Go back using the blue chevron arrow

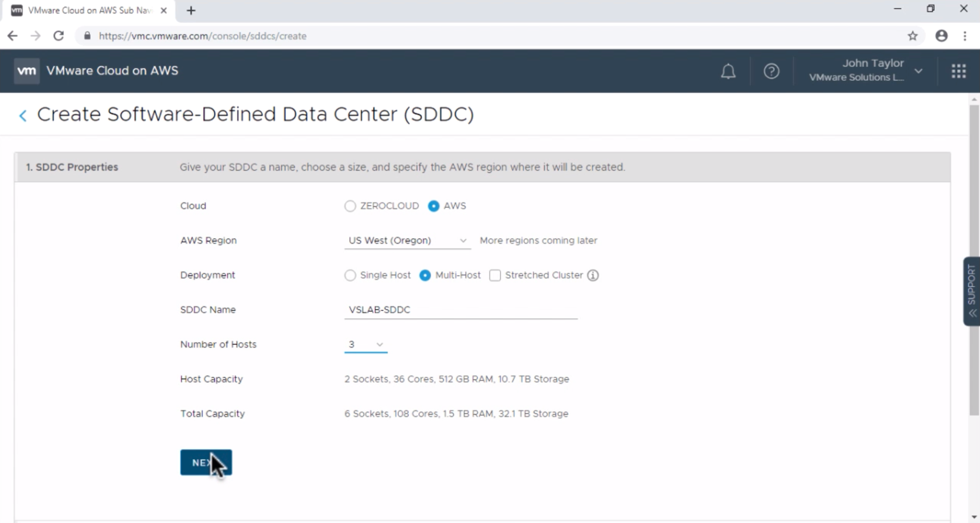(x=23, y=116)
